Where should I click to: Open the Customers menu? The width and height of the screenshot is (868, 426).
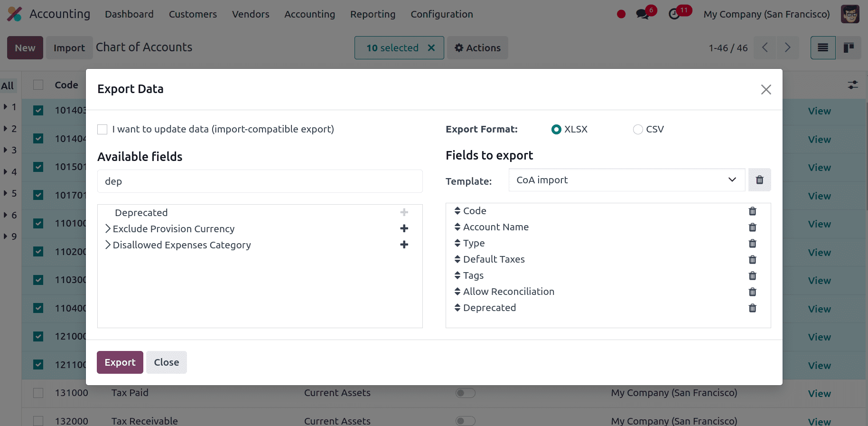coord(193,14)
